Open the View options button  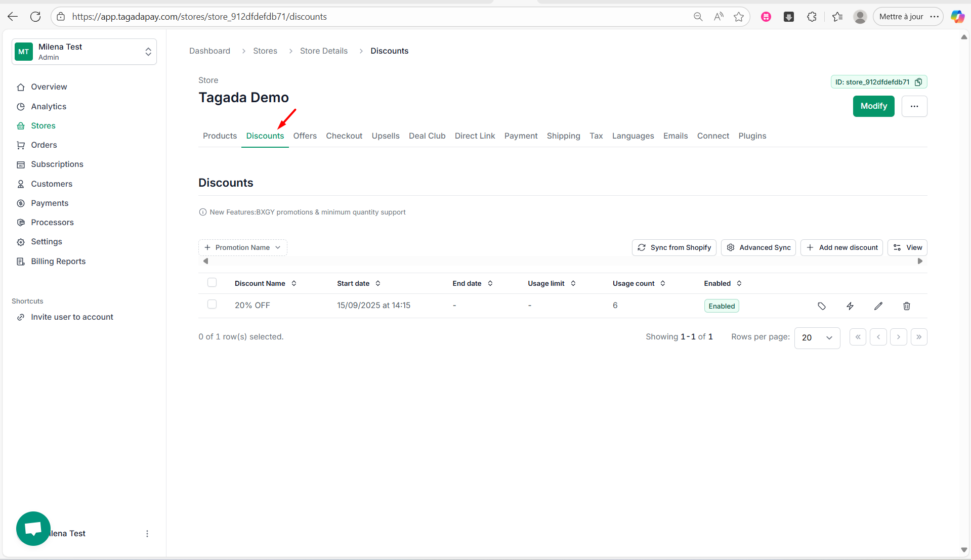907,247
